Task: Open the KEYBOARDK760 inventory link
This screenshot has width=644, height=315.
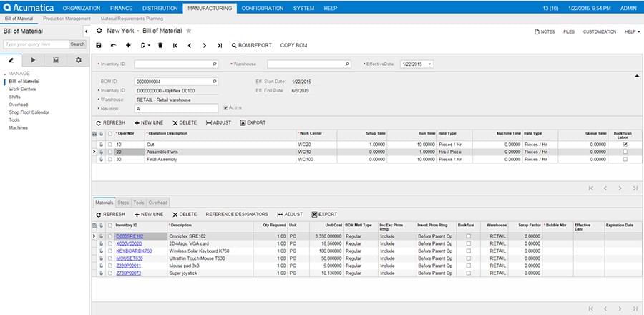Action: coord(135,251)
